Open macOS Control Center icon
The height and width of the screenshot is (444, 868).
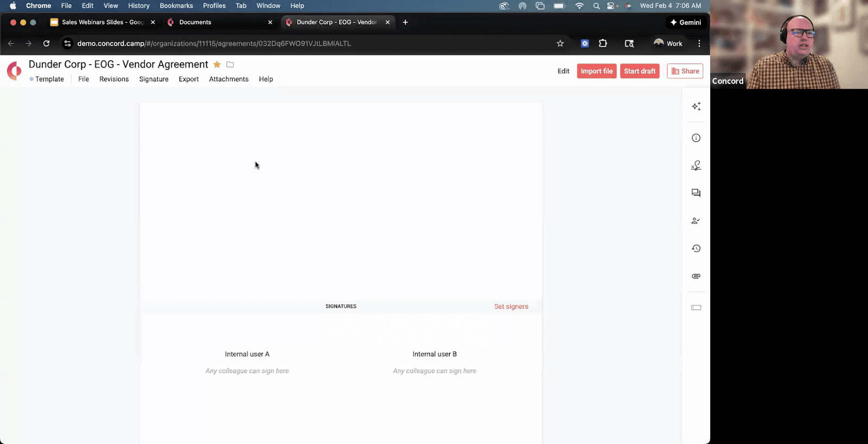coord(611,6)
